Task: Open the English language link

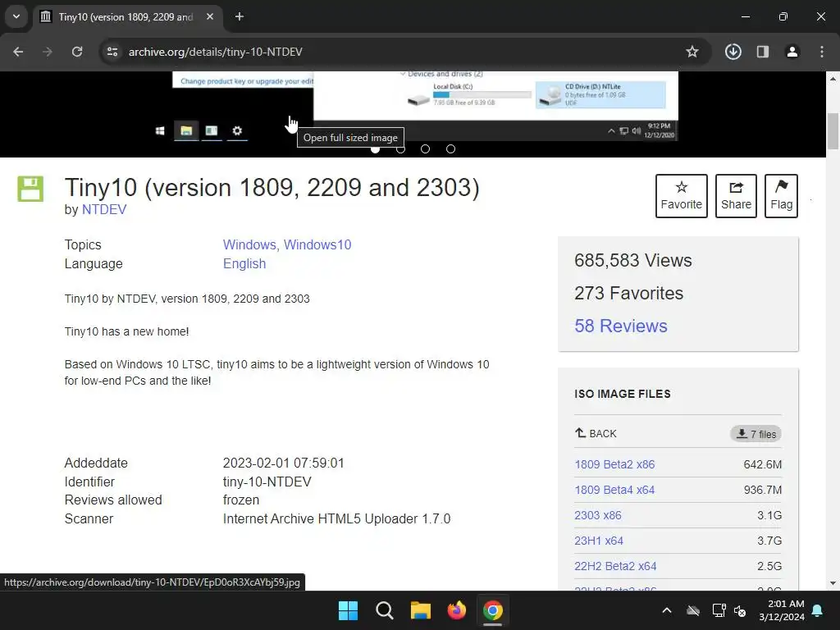Action: click(x=244, y=263)
